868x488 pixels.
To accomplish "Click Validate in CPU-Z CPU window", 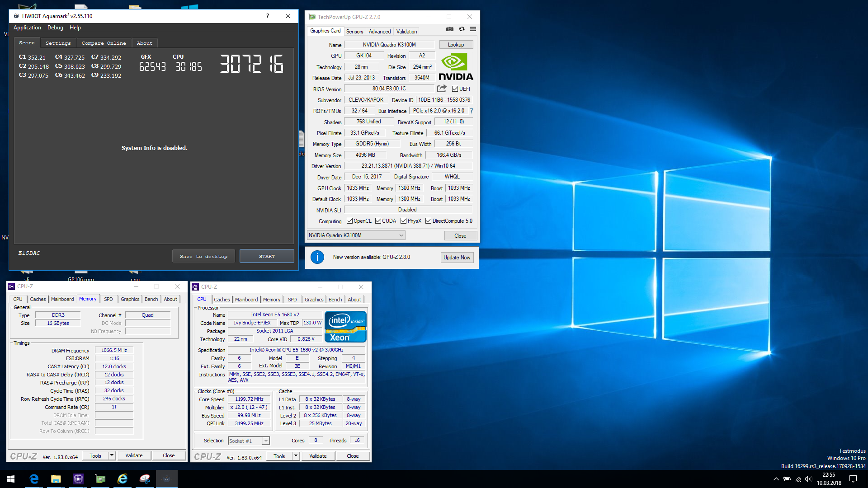I will 318,456.
